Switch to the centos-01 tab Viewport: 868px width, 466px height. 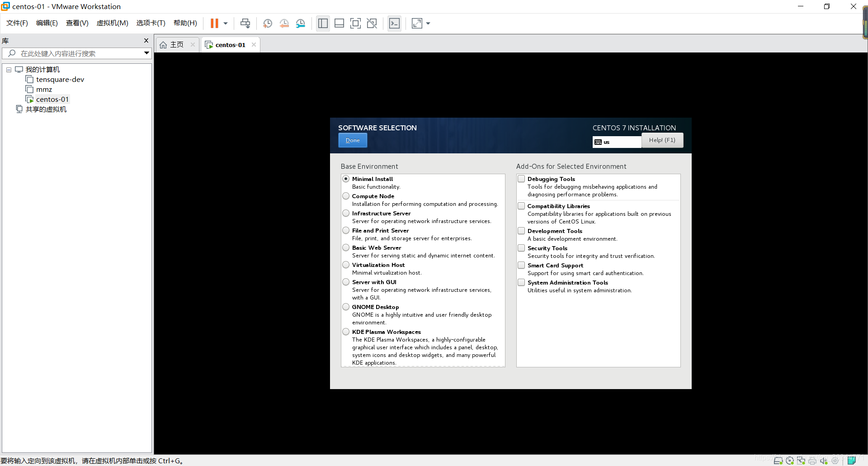(x=231, y=45)
